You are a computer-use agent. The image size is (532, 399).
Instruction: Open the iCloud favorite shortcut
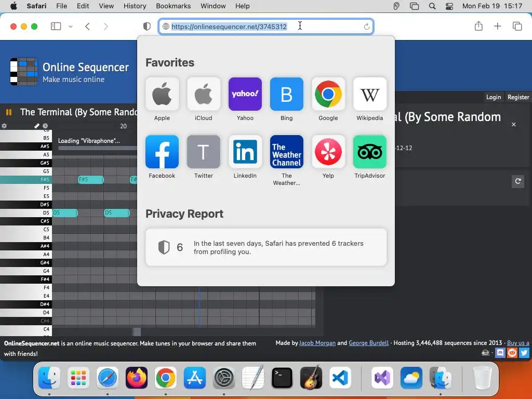204,95
